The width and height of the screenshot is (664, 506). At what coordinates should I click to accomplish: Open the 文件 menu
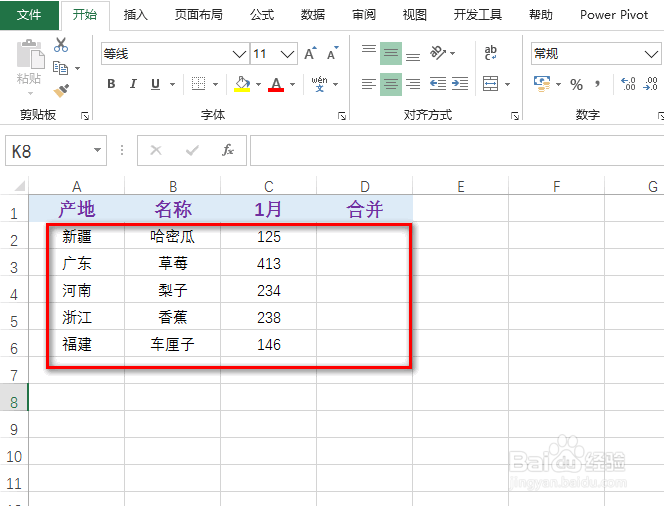[x=29, y=15]
